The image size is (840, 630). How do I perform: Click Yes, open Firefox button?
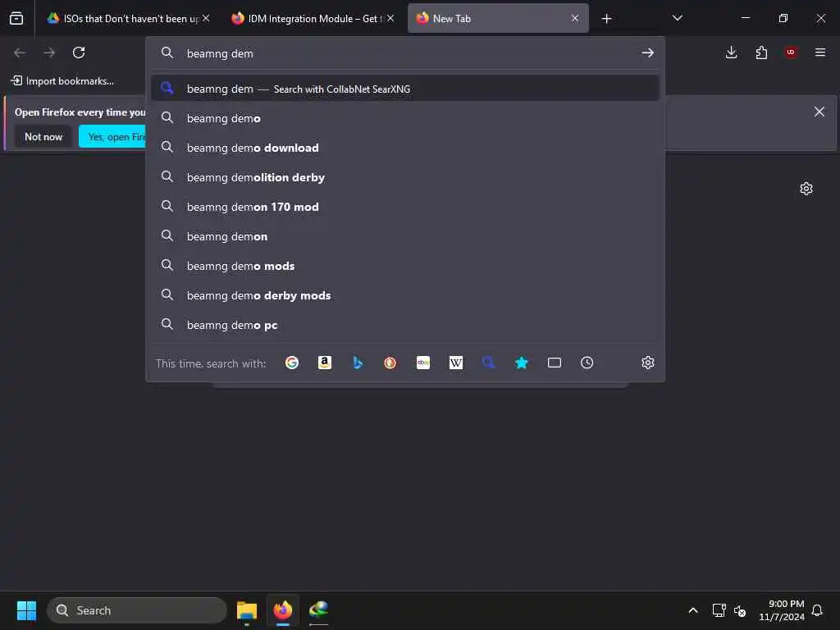[112, 137]
